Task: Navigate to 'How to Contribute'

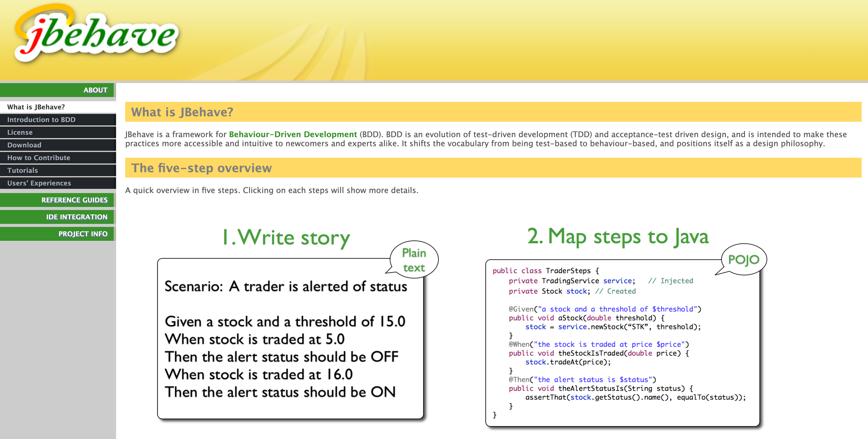Action: (x=39, y=158)
